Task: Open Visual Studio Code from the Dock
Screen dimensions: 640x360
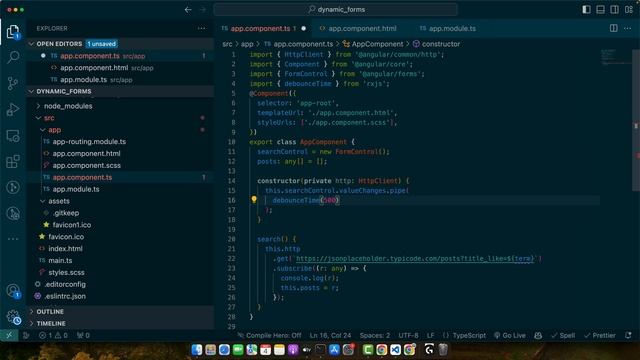Action: [396, 349]
